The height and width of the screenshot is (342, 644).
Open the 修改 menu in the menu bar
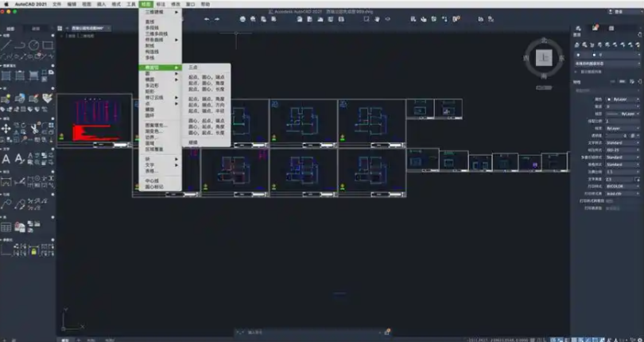(x=176, y=4)
